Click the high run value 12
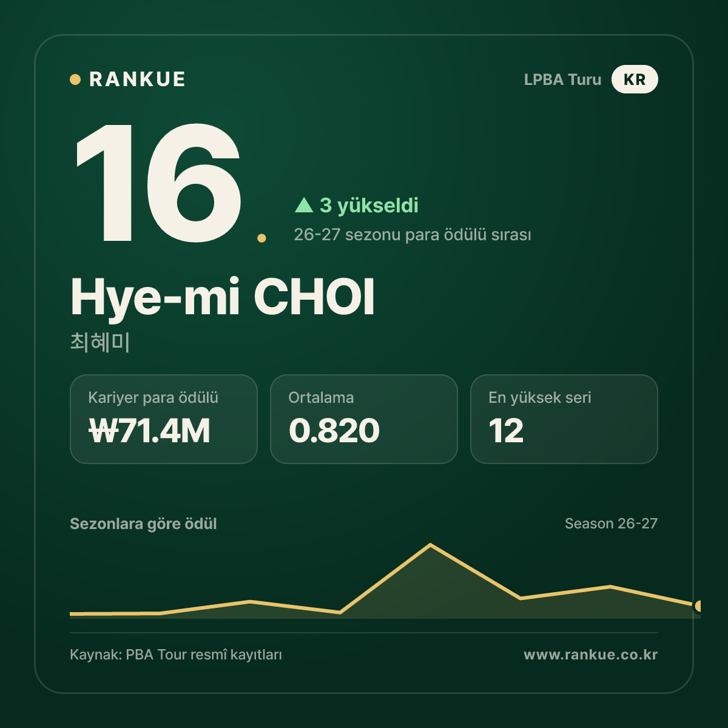 tap(506, 431)
